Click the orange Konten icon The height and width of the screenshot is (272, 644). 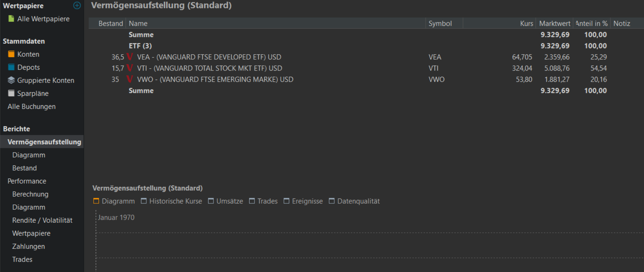tap(11, 54)
